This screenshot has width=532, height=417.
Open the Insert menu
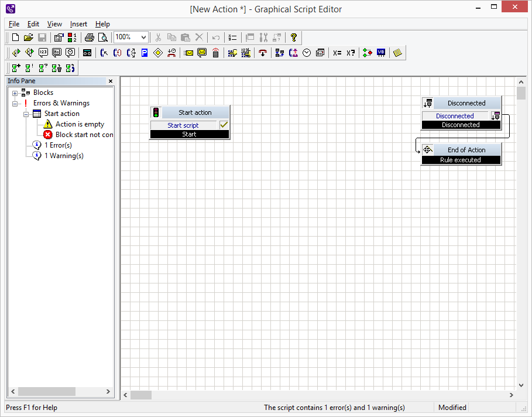[x=78, y=24]
